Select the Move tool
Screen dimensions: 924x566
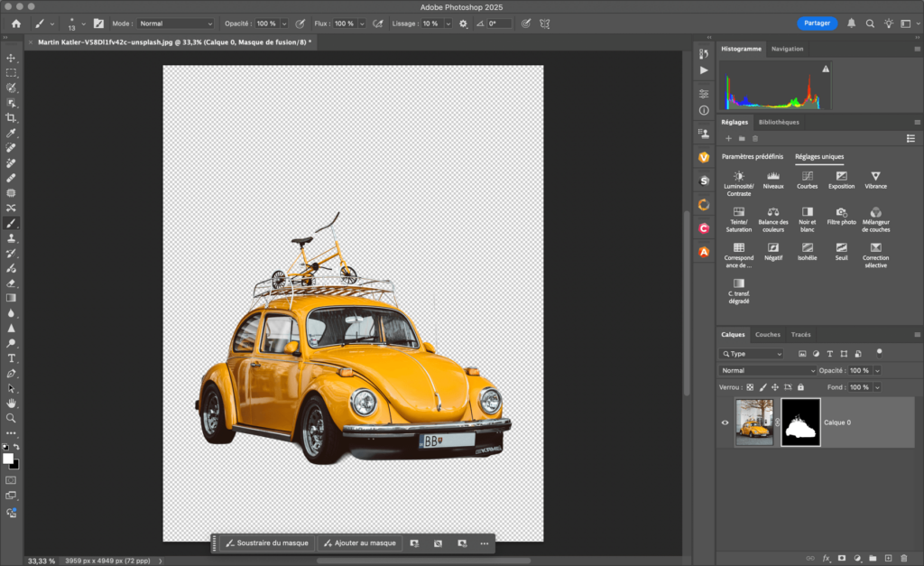11,58
